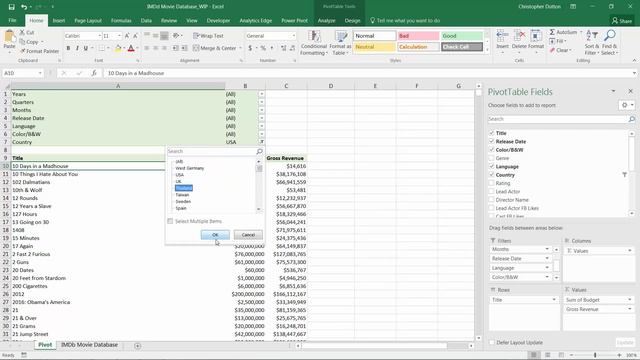640x360 pixels.
Task: Click the fill color bucket icon
Action: (118, 48)
